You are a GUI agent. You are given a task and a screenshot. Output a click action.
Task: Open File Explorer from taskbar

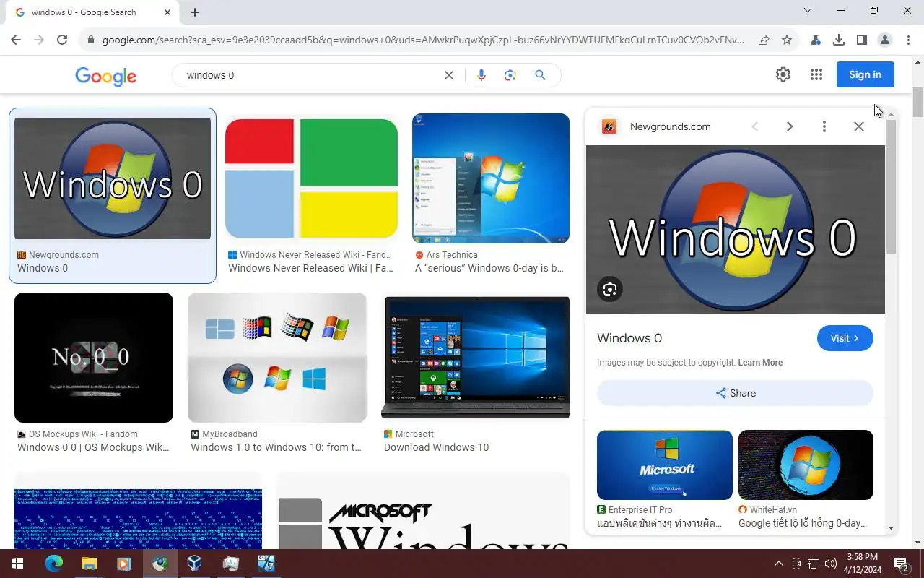coord(89,564)
